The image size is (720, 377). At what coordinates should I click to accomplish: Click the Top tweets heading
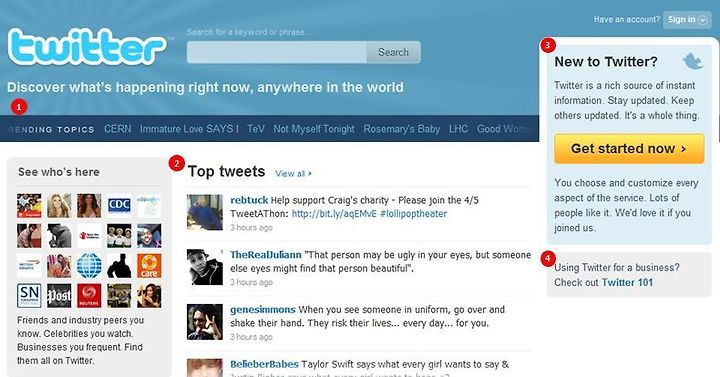pyautogui.click(x=226, y=172)
